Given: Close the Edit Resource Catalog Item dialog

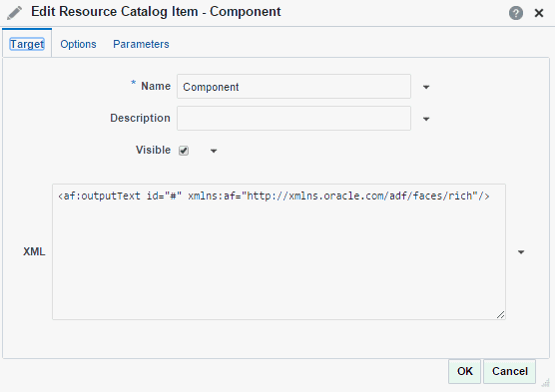Looking at the screenshot, I should coord(539,13).
